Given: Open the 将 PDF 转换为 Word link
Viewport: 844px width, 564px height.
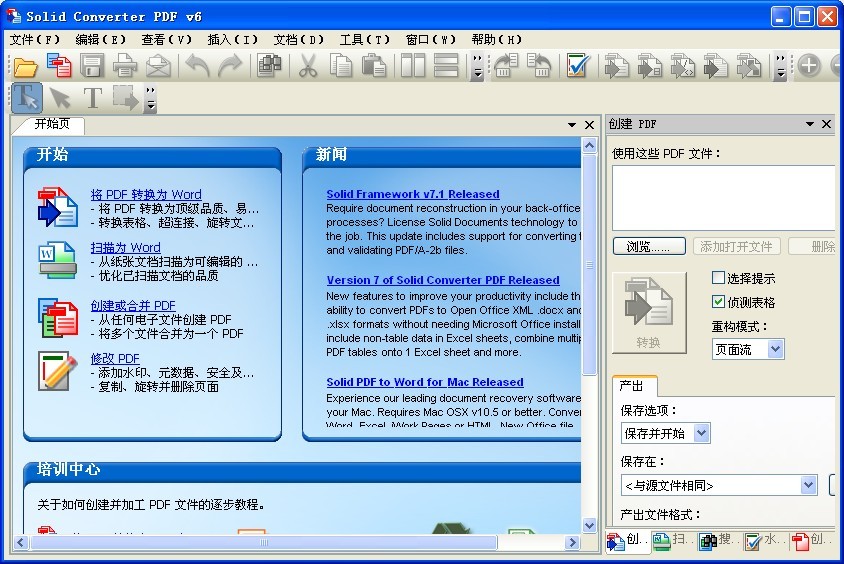Looking at the screenshot, I should pos(146,194).
